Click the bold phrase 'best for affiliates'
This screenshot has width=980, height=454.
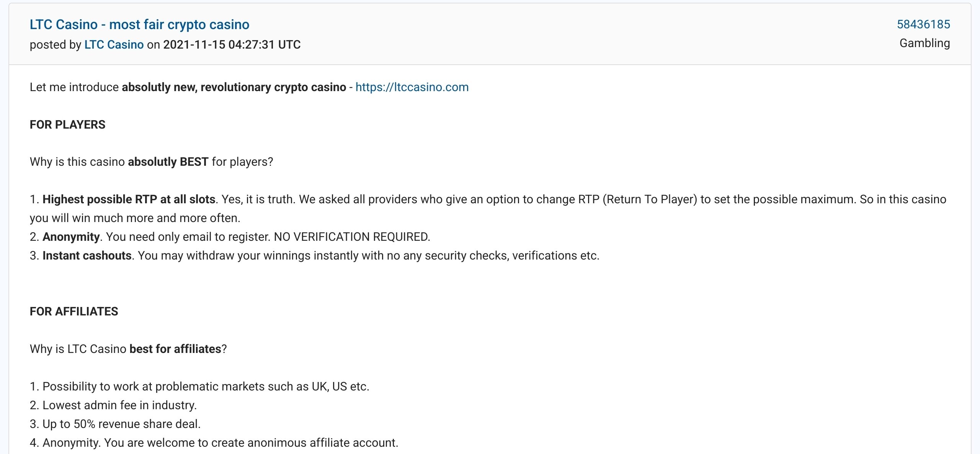point(175,349)
